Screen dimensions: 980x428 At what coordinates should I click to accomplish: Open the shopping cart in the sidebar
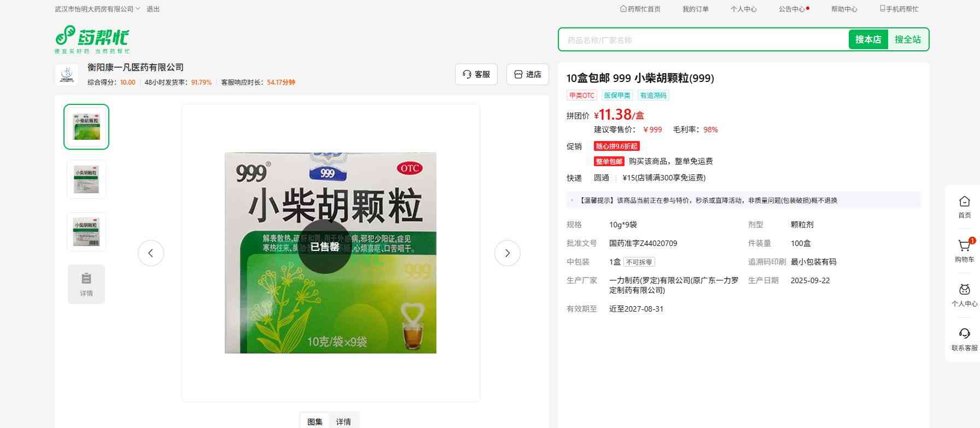(964, 250)
